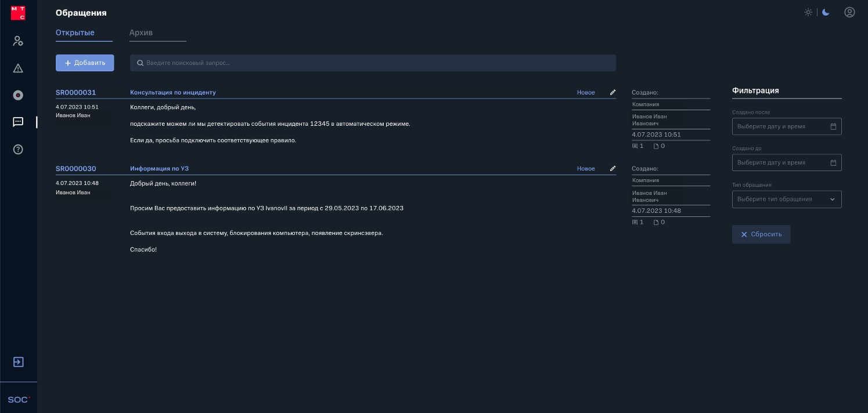
Task: Edit request SR0000030 with the pencil icon
Action: [x=613, y=169]
